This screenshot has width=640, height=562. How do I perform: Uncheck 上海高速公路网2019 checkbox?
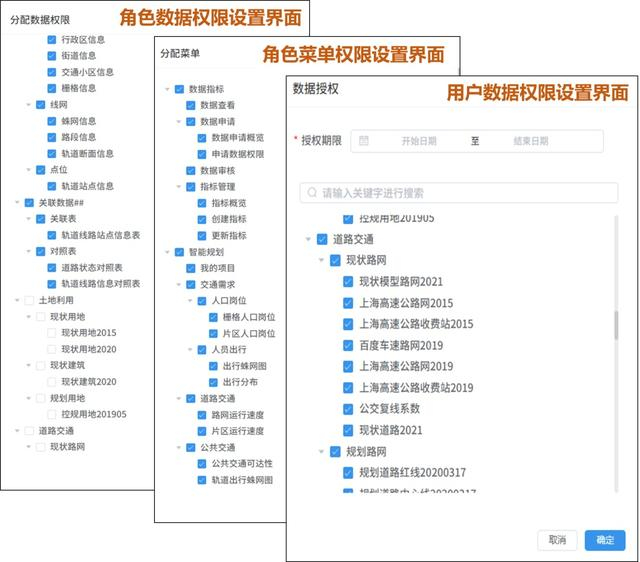coord(348,366)
